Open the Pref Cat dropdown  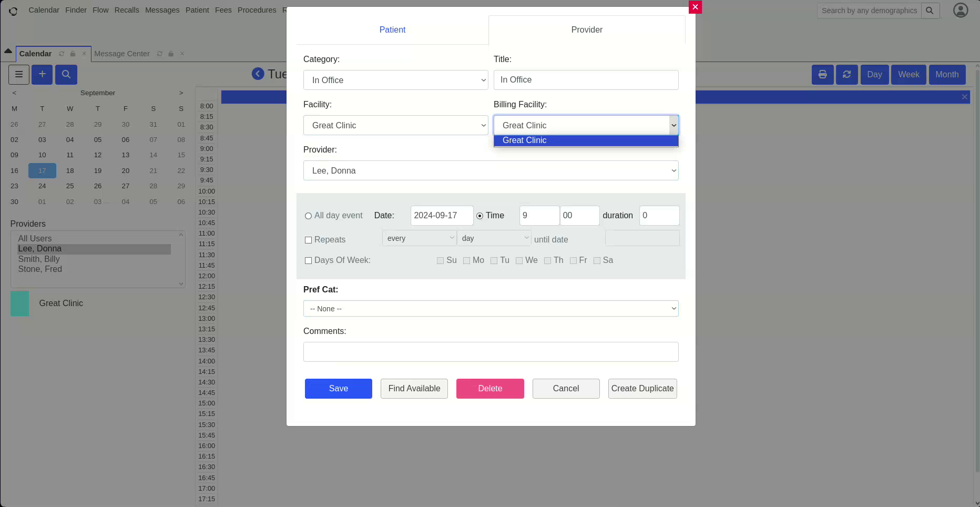(x=491, y=309)
